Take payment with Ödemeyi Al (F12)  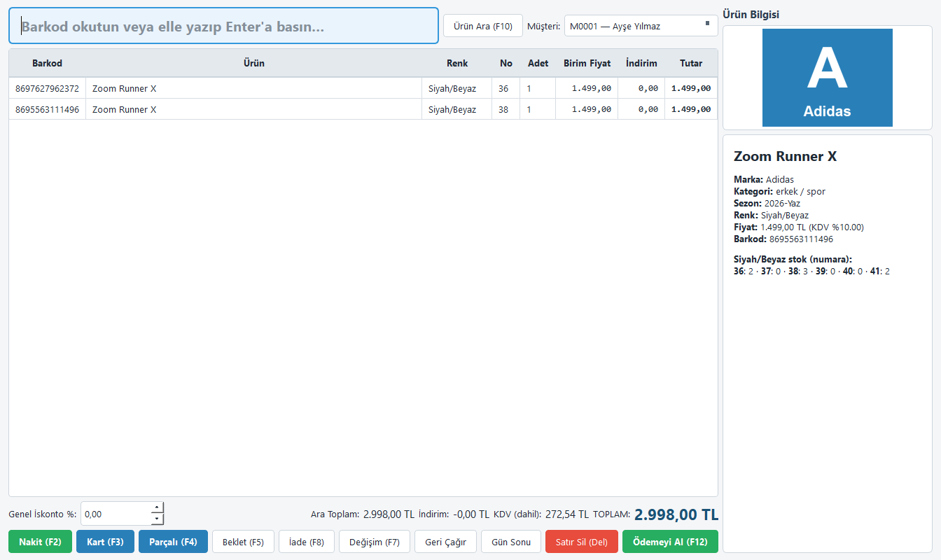click(x=670, y=542)
